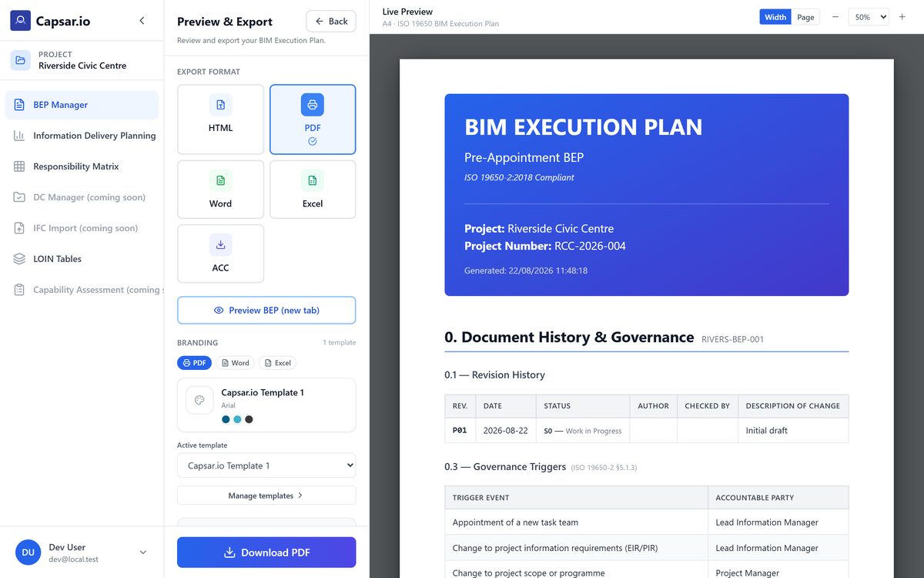Screen dimensions: 924x578
Task: Zoom out the live preview
Action: pos(835,17)
